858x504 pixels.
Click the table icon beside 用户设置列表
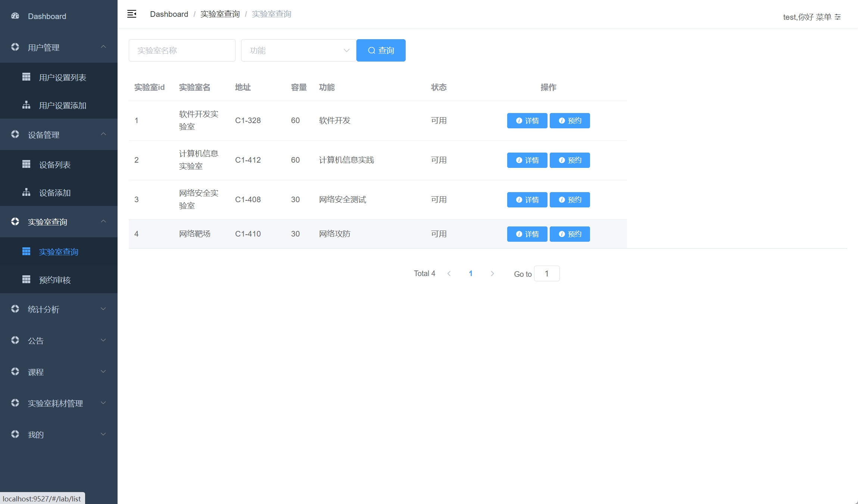26,77
